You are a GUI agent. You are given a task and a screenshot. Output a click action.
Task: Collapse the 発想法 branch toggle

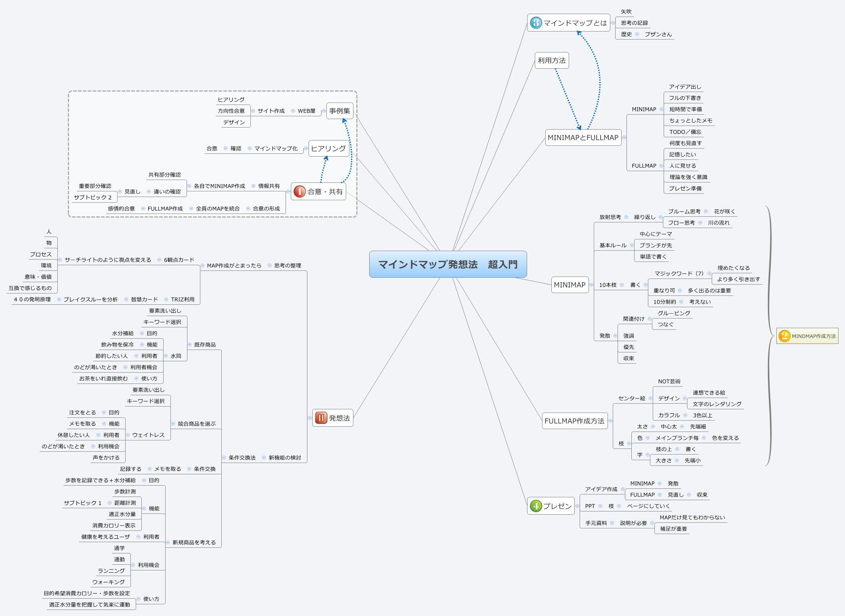pos(309,418)
